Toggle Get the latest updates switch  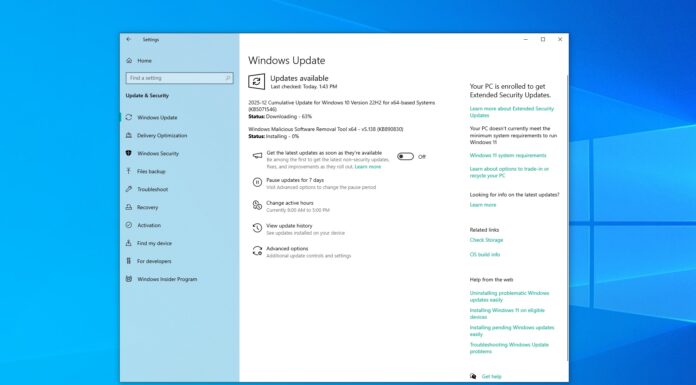[x=405, y=156]
